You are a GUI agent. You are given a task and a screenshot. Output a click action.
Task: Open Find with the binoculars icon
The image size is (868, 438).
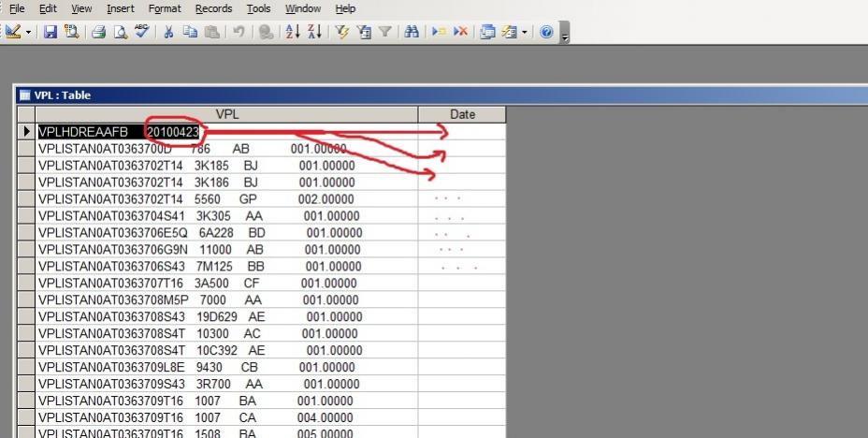pyautogui.click(x=412, y=32)
